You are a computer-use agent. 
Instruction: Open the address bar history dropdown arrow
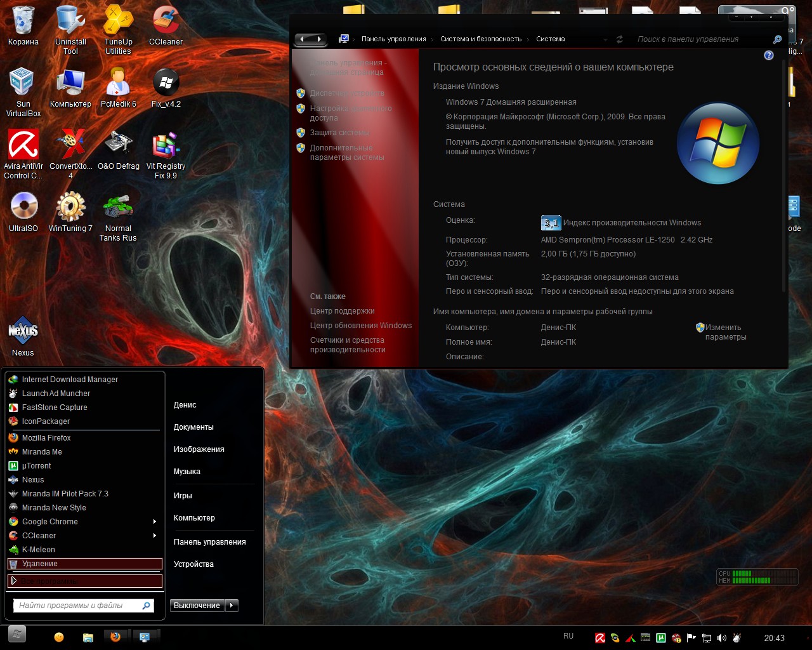605,39
